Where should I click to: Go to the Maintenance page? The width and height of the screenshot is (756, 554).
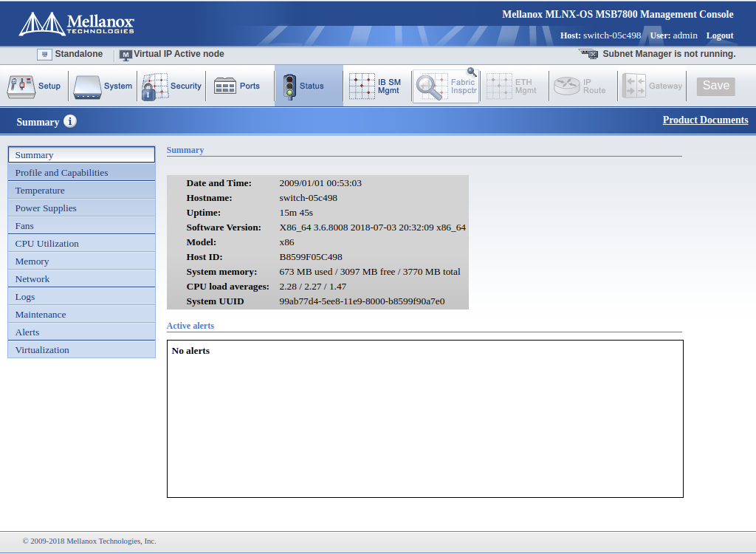click(81, 314)
